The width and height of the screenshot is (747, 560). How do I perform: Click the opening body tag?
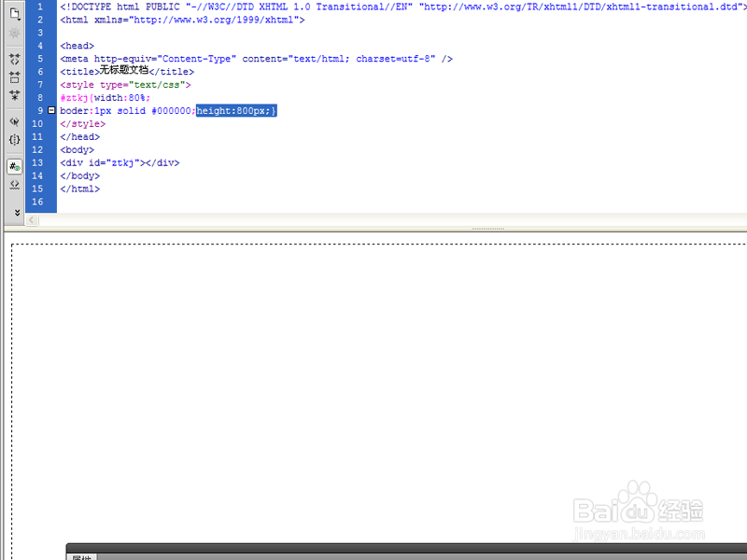pyautogui.click(x=78, y=149)
